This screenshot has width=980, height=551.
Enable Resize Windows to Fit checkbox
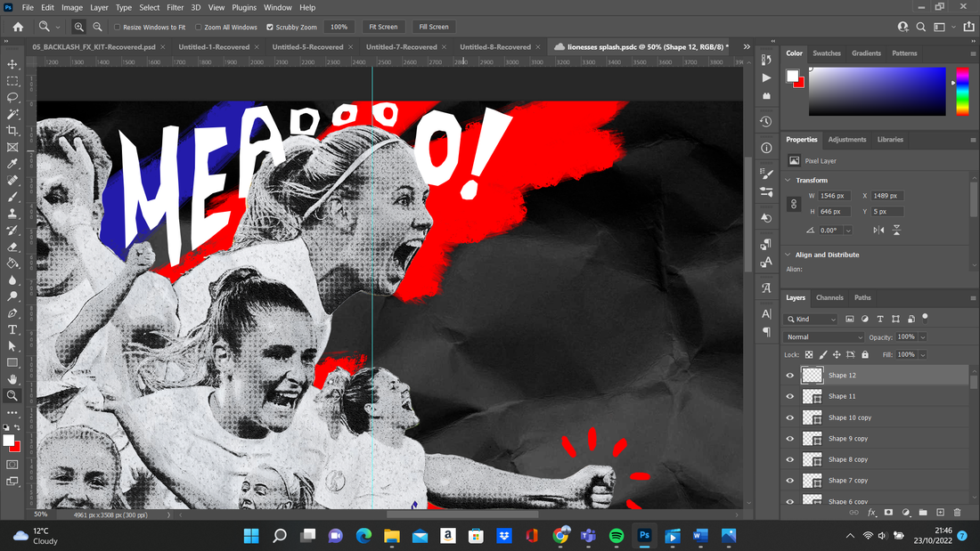click(x=117, y=27)
